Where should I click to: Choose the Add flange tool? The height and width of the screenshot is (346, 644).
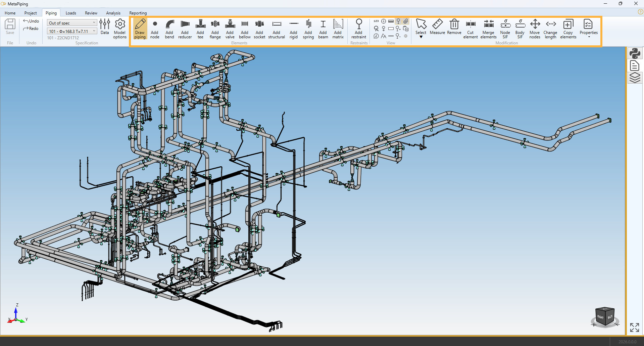(215, 29)
